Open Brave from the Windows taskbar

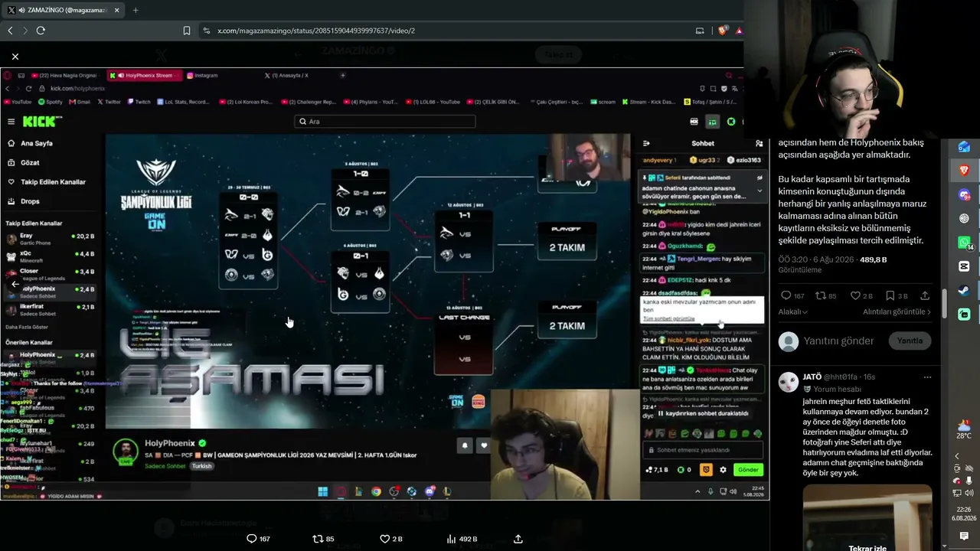pos(964,171)
